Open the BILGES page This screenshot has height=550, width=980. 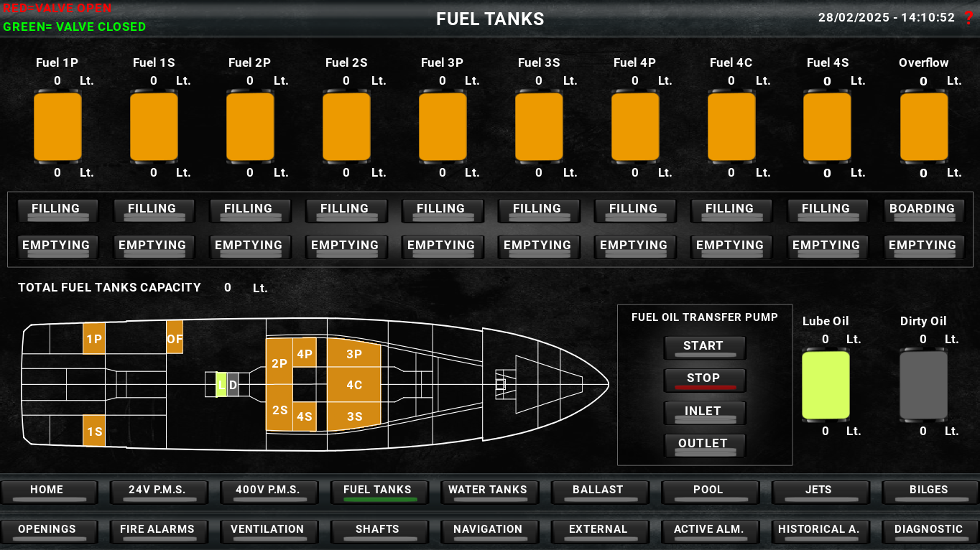click(929, 492)
